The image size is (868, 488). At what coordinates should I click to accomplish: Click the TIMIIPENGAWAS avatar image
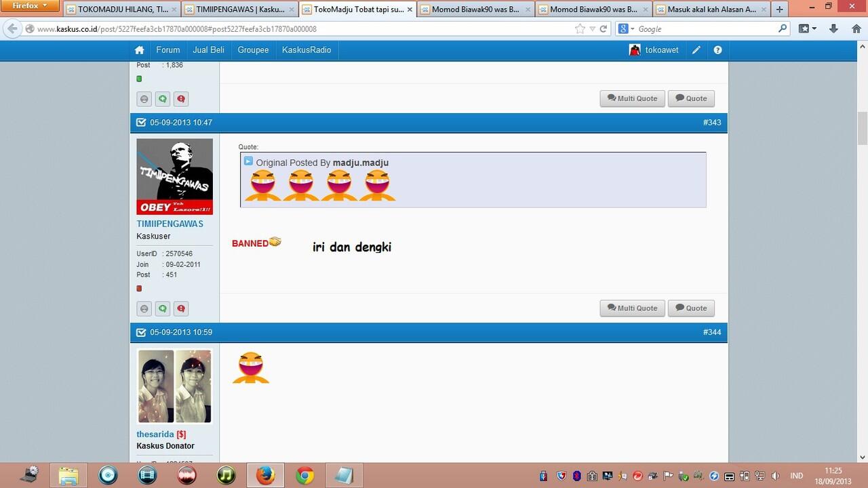[x=174, y=177]
